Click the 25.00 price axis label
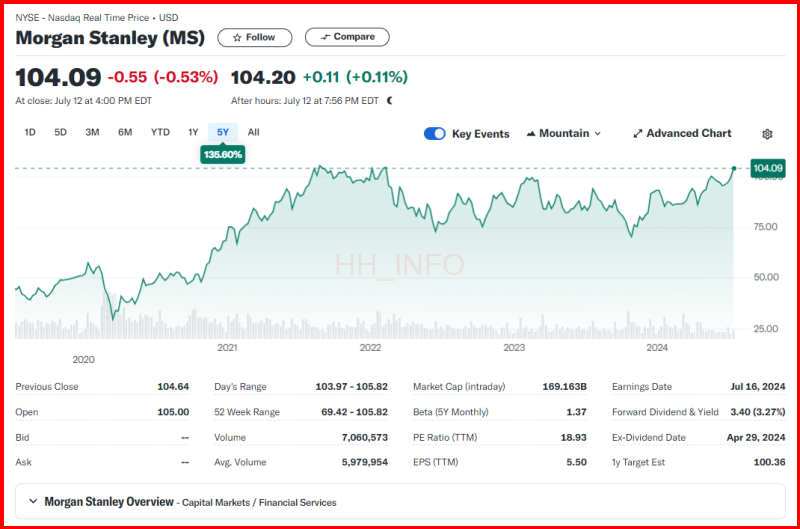The image size is (800, 529). point(766,329)
